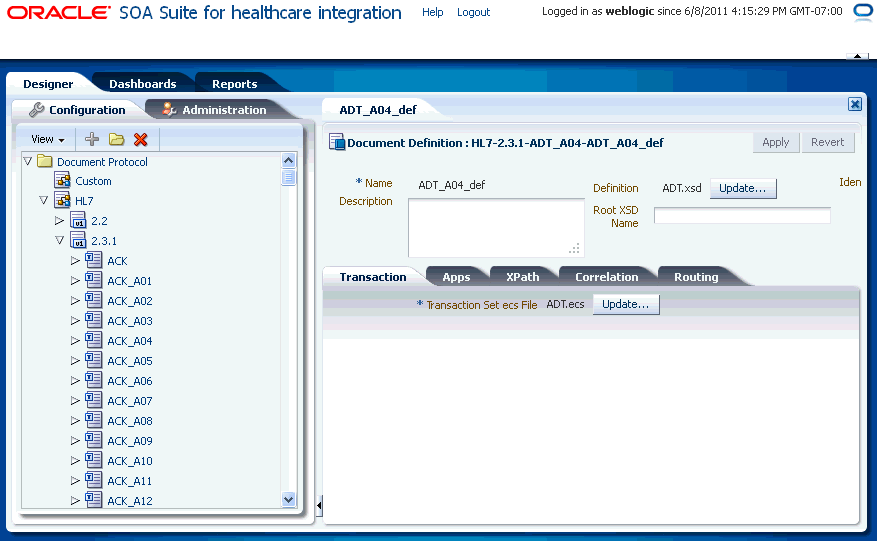Click the ACK_A10 document type icon
Image resolution: width=877 pixels, height=541 pixels.
click(x=93, y=460)
